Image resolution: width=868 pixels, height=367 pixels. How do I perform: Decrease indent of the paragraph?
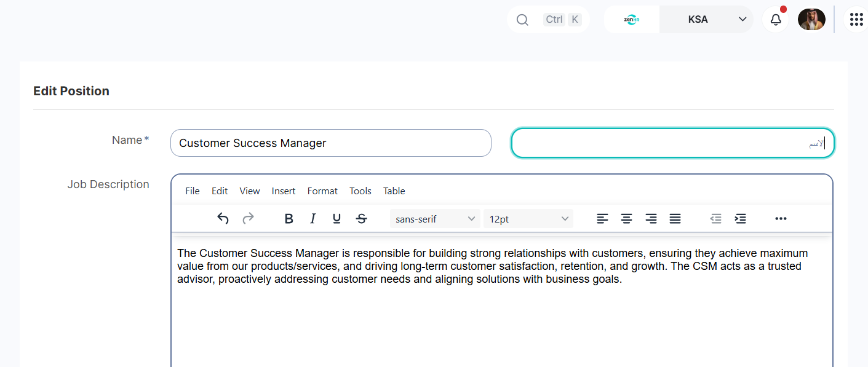pos(715,218)
